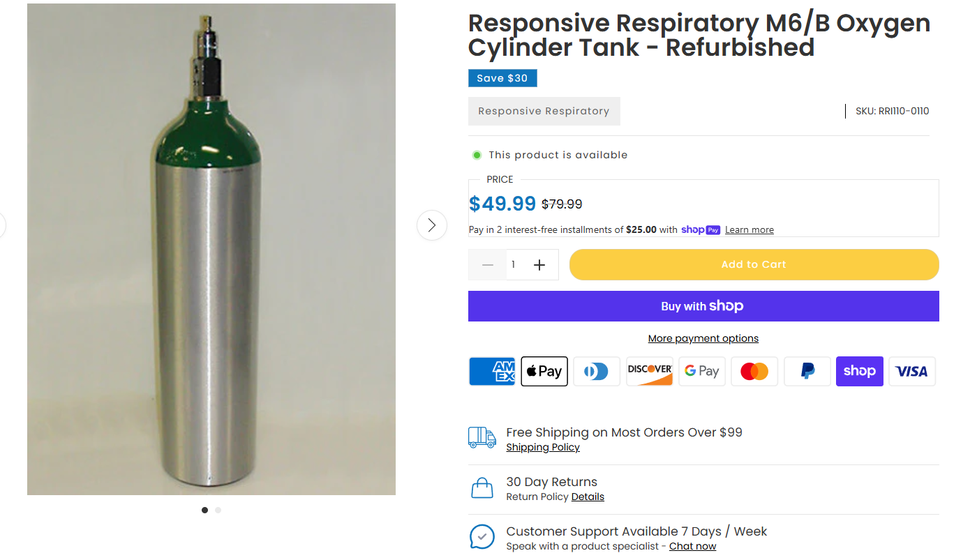Click the Discover card icon
This screenshot has width=977, height=560.
coord(650,371)
